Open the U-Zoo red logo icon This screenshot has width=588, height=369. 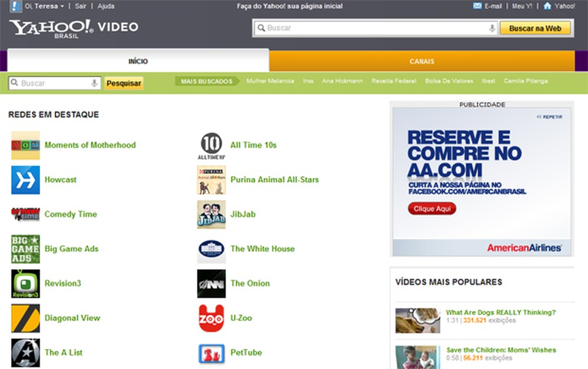(x=211, y=318)
